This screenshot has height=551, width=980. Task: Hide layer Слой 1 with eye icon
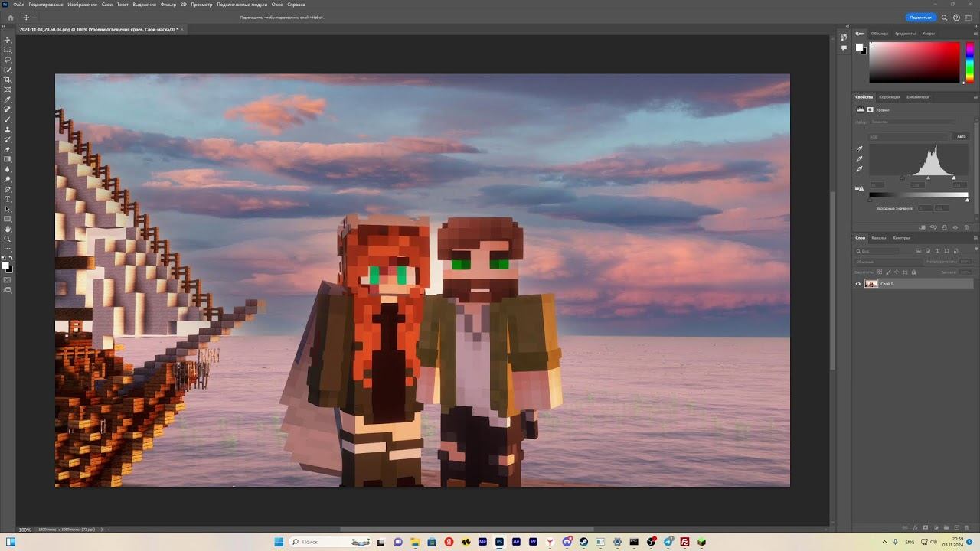pos(858,284)
